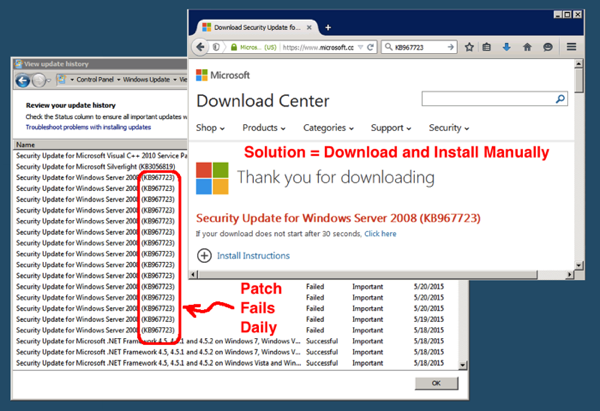This screenshot has height=411, width=600.
Task: Click the Firefox URL address field
Action: (318, 47)
